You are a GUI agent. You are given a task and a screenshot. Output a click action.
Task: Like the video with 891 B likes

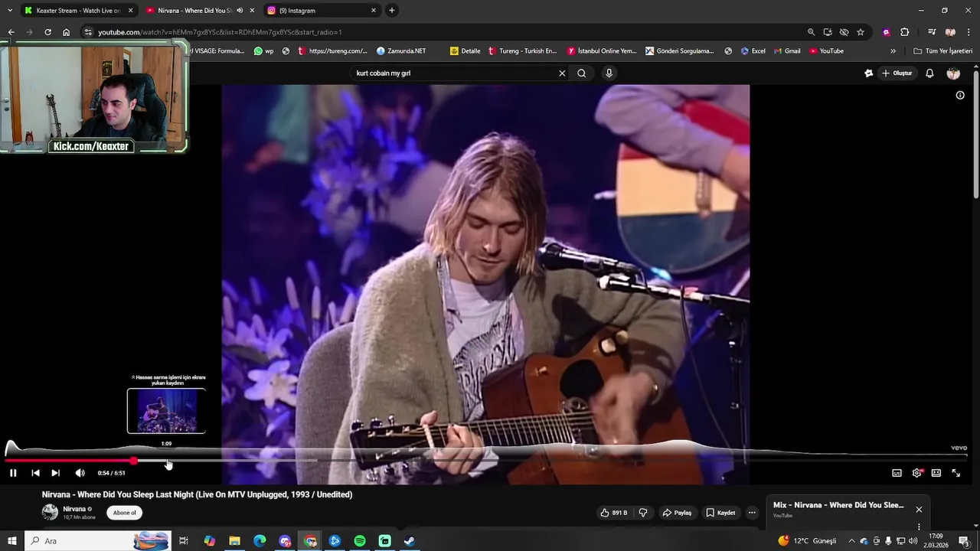coord(614,513)
